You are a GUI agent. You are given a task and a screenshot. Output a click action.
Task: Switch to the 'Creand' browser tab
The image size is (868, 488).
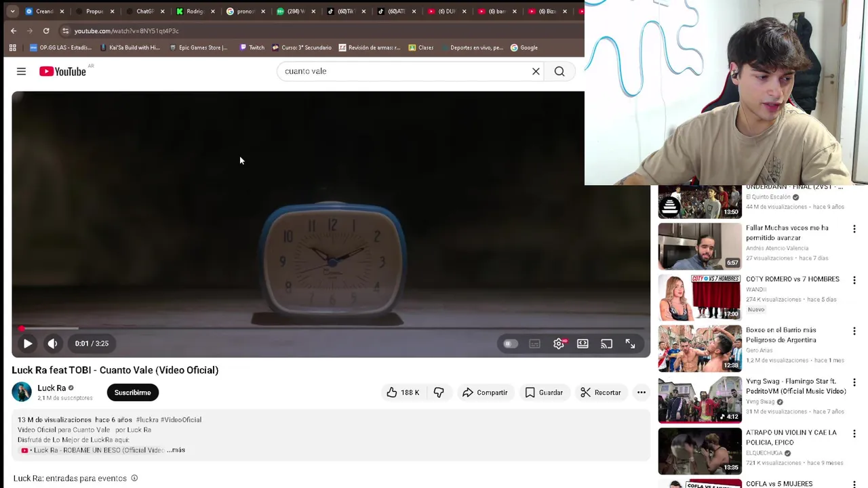pos(39,12)
